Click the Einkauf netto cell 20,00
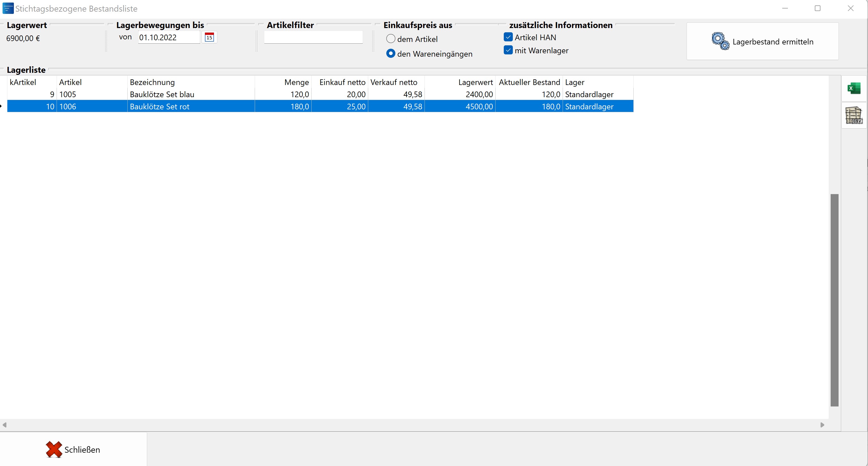868x466 pixels. point(340,94)
